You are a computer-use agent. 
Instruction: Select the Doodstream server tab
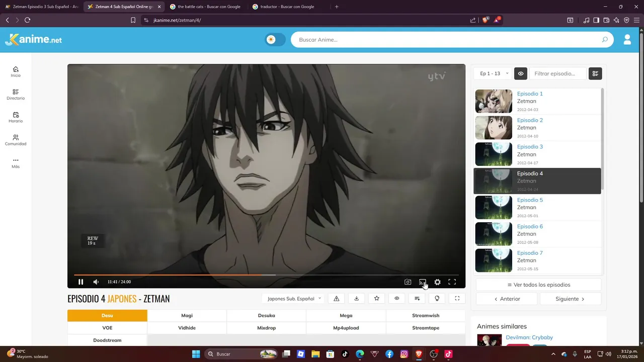pos(107,340)
